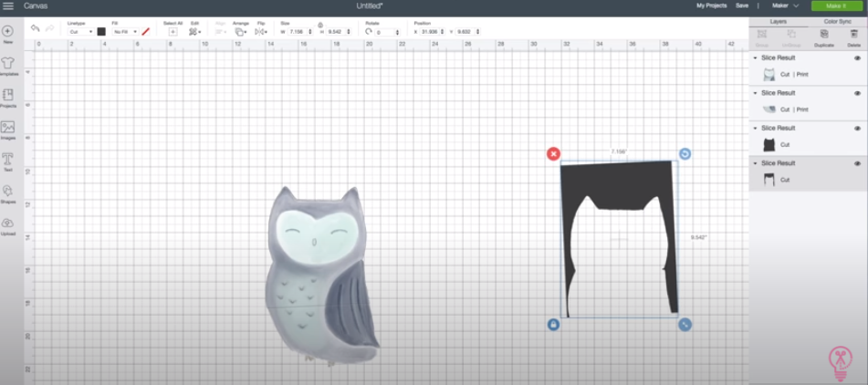Select the wing layer thumbnail
868x385 pixels.
(769, 109)
